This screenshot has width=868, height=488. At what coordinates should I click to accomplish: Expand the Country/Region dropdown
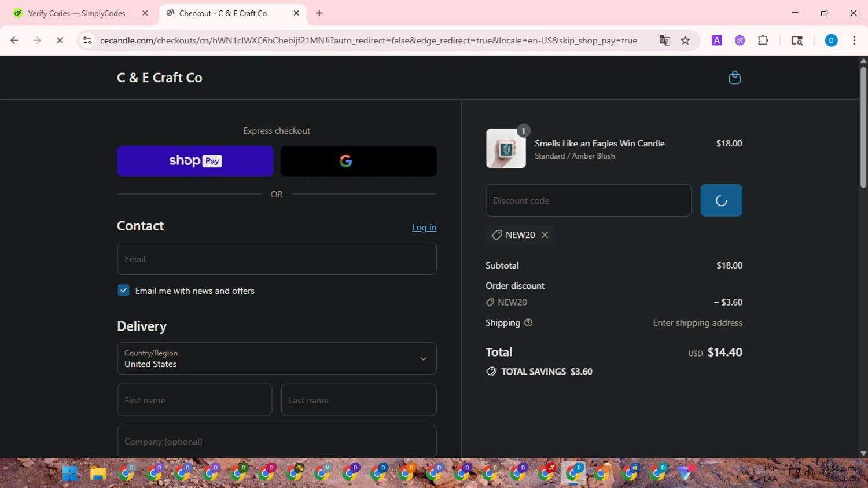277,358
